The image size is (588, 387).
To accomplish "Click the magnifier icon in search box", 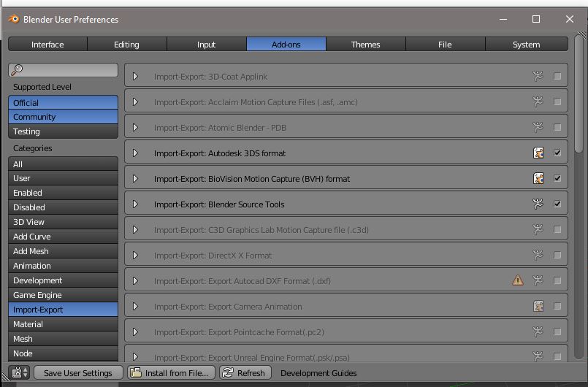I will coord(17,70).
